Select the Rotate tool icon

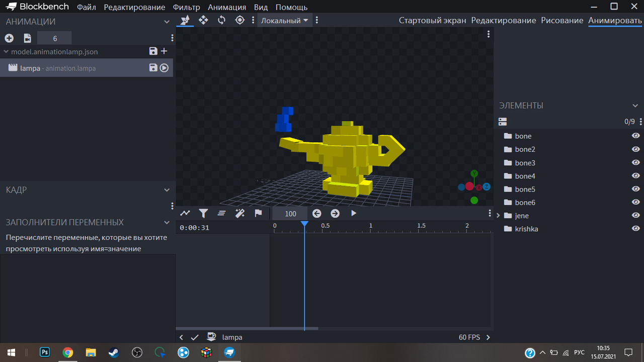coord(221,20)
